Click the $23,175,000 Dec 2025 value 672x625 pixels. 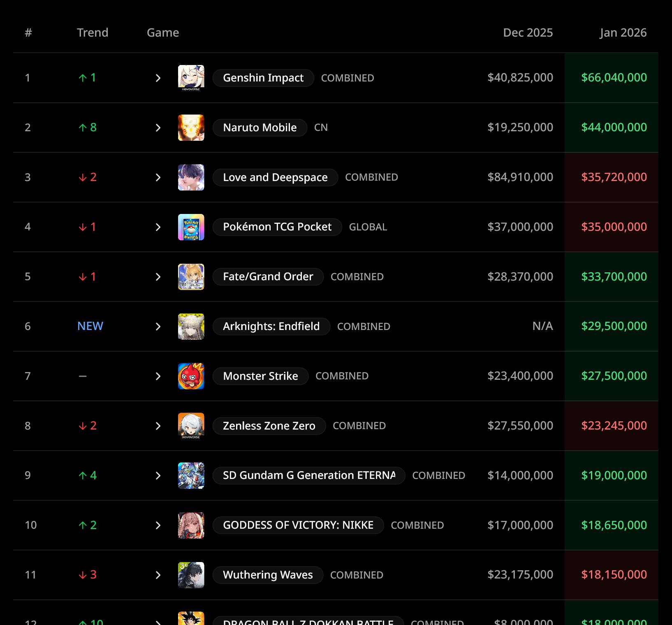(x=520, y=575)
